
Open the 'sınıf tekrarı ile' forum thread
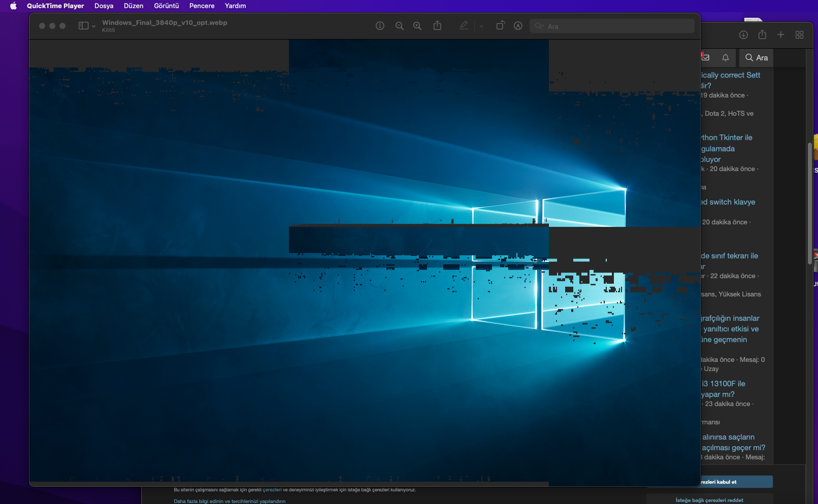[730, 256]
